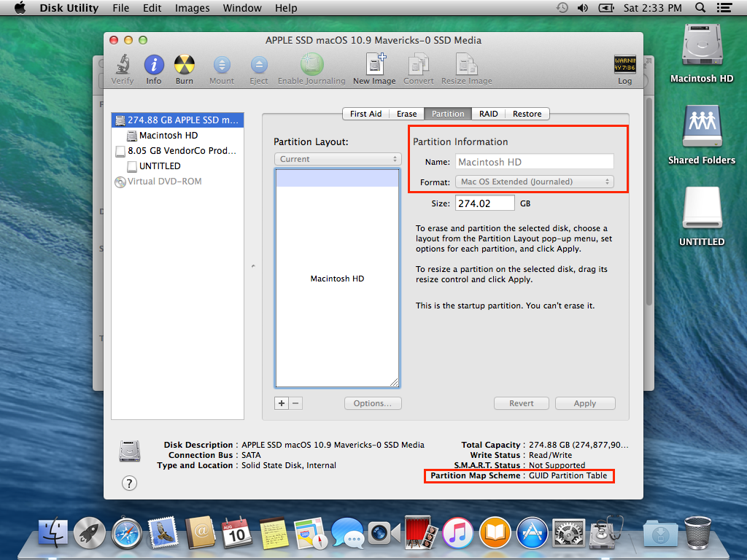The width and height of the screenshot is (747, 560).
Task: Click Disk Utility icon in Dock
Action: (605, 532)
